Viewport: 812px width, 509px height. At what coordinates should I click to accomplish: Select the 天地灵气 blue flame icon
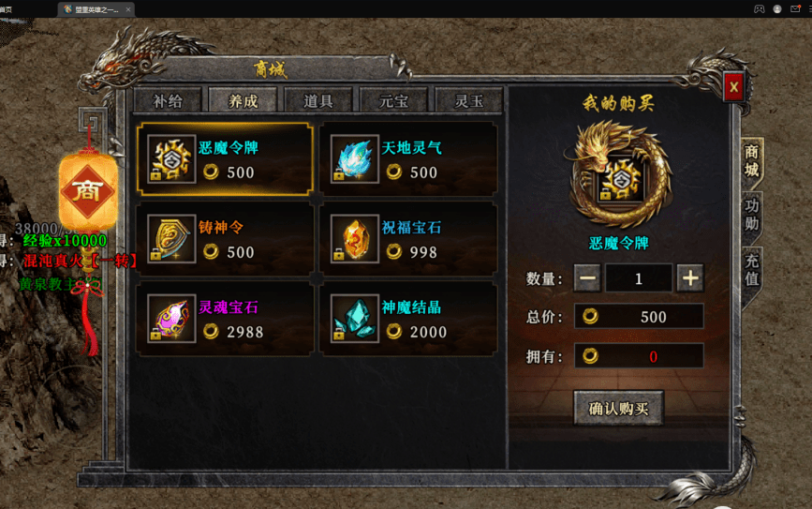click(x=355, y=158)
